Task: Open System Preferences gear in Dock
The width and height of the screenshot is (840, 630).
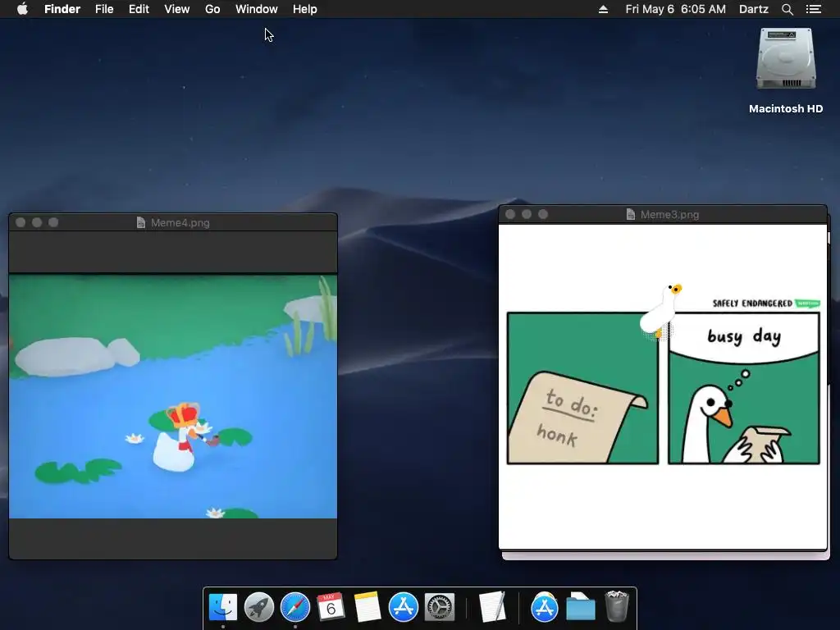Action: [x=440, y=608]
